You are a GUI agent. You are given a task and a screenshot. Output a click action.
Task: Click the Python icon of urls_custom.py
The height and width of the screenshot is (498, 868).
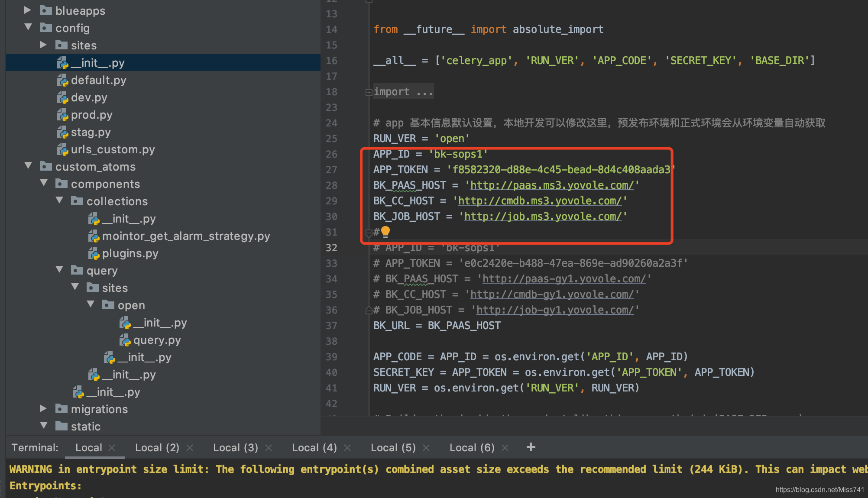coord(63,149)
